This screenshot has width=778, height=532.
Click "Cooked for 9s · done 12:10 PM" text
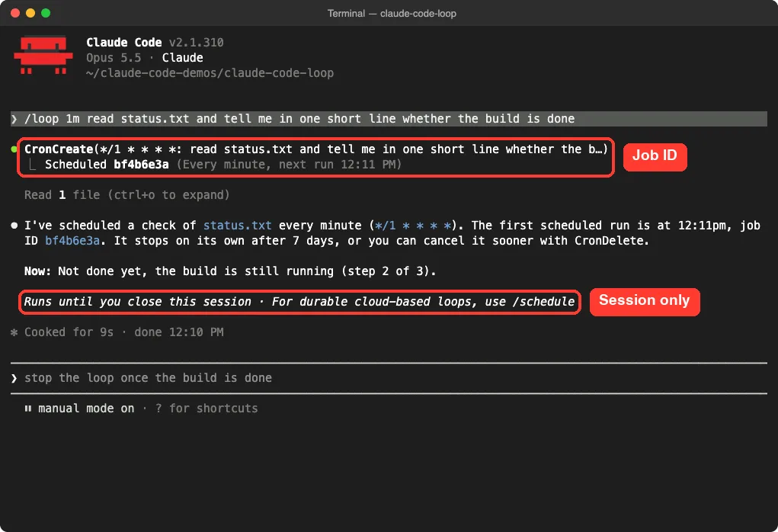[124, 332]
